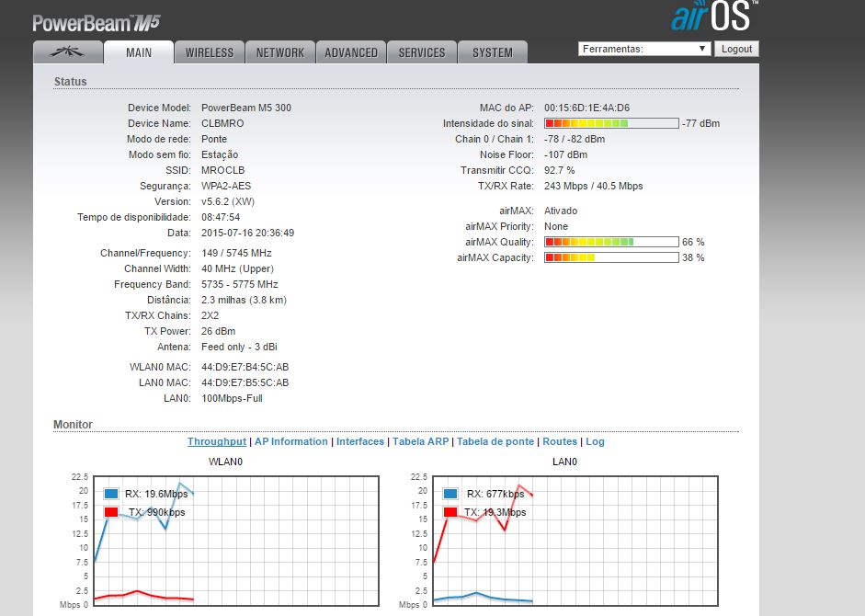The width and height of the screenshot is (865, 616).
Task: Open the NETWORK tab
Action: (280, 52)
